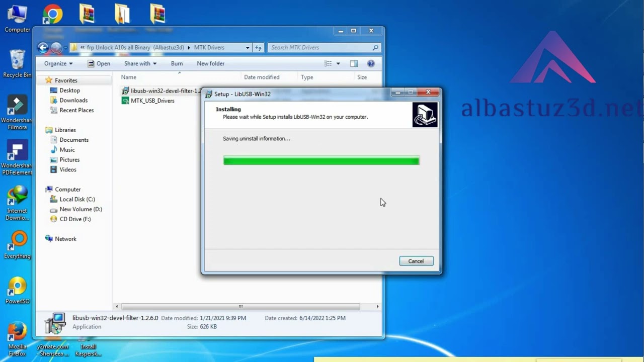
Task: Open the Recycle Bin desktop icon
Action: coord(17,63)
